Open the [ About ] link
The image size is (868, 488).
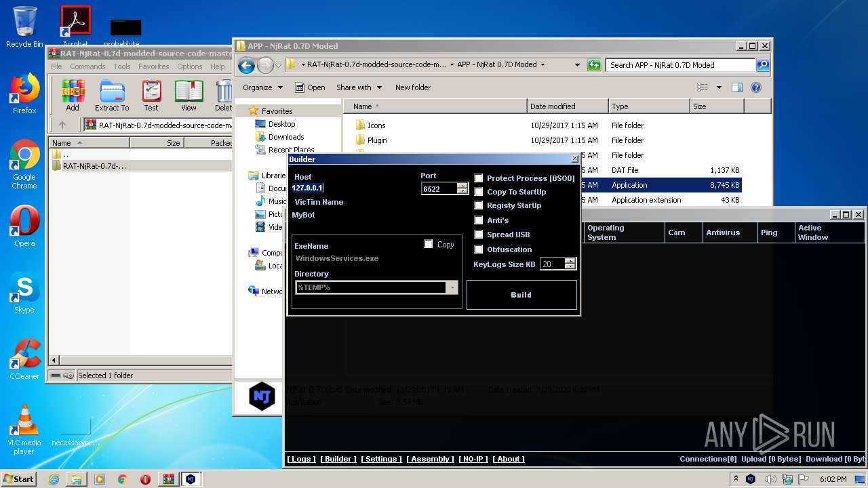coord(509,459)
